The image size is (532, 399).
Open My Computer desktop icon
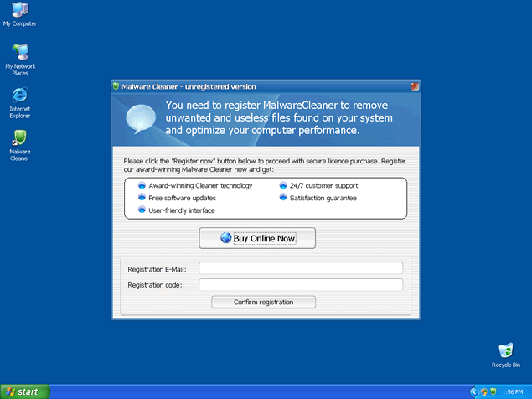[19, 12]
